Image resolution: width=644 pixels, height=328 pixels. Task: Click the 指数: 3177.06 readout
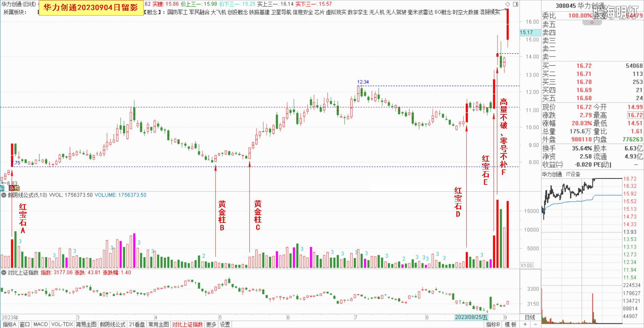[57, 273]
